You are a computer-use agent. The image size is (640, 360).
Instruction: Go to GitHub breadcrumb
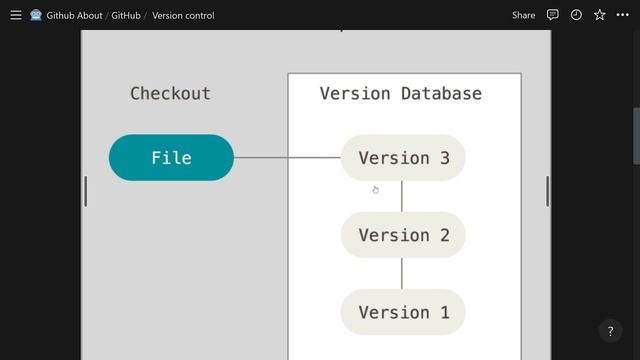[x=126, y=16]
